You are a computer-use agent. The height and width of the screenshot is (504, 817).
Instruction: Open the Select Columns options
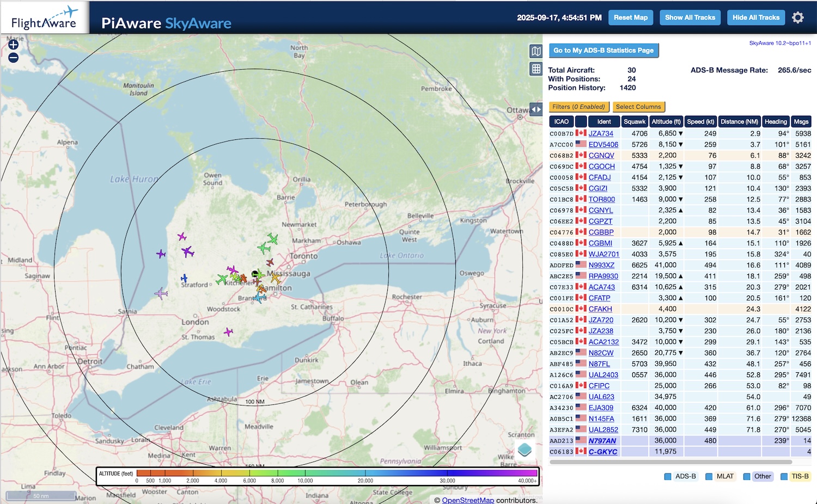[x=638, y=107]
